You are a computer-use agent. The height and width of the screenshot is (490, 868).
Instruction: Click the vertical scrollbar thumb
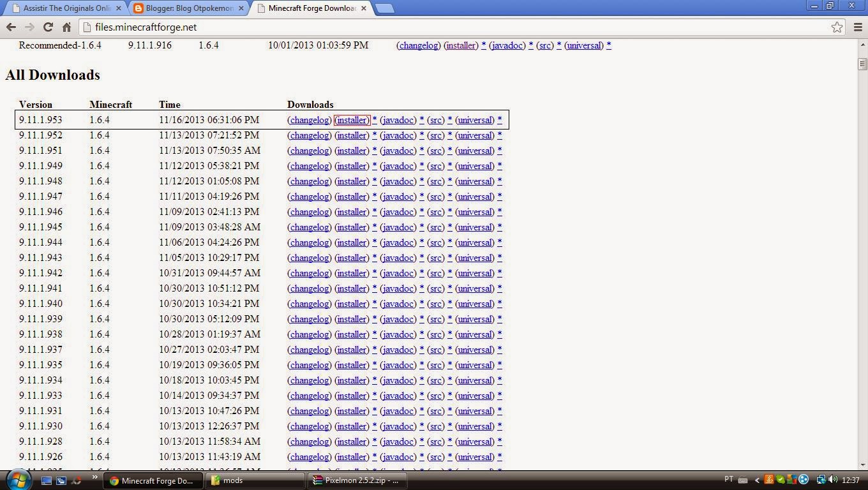[862, 64]
